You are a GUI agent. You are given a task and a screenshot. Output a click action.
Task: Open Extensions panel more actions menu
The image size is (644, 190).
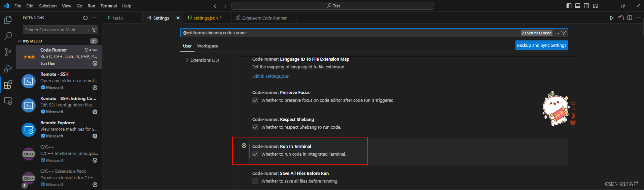pos(94,18)
